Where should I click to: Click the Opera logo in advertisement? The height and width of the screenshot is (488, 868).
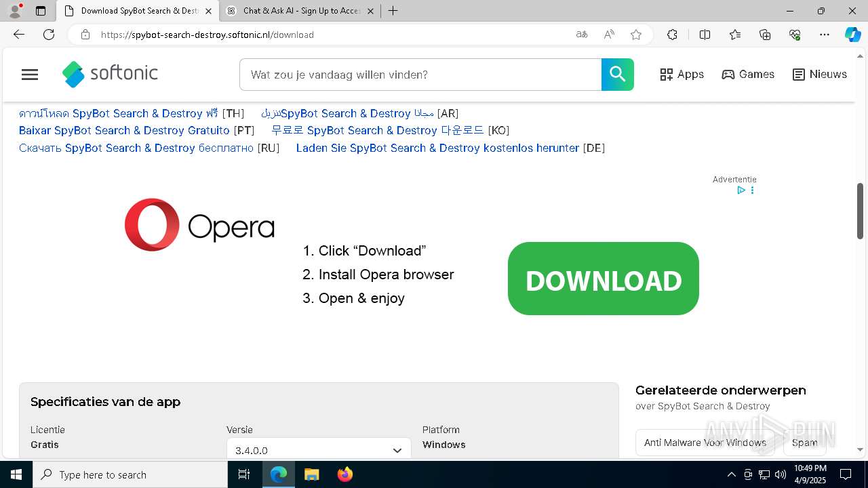[x=199, y=225]
